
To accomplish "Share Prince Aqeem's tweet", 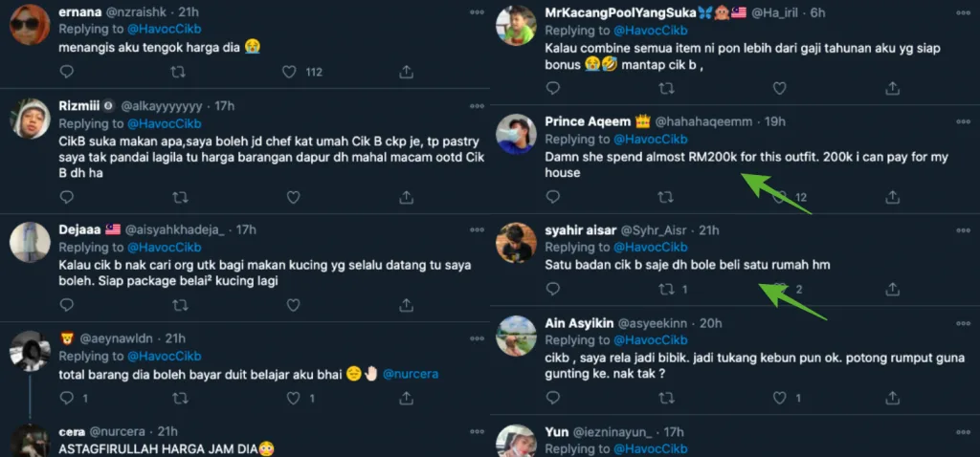I will (x=893, y=198).
